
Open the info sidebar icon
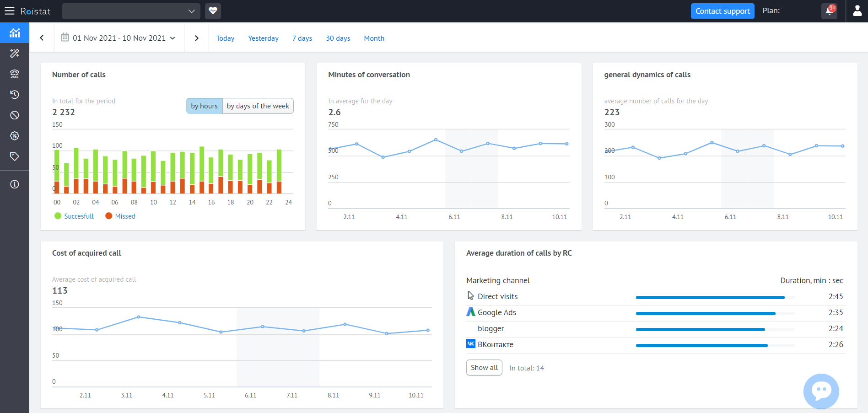15,184
